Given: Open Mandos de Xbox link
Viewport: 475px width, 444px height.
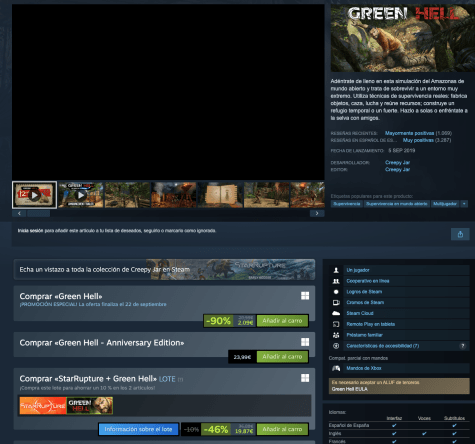Looking at the screenshot, I should pyautogui.click(x=364, y=368).
